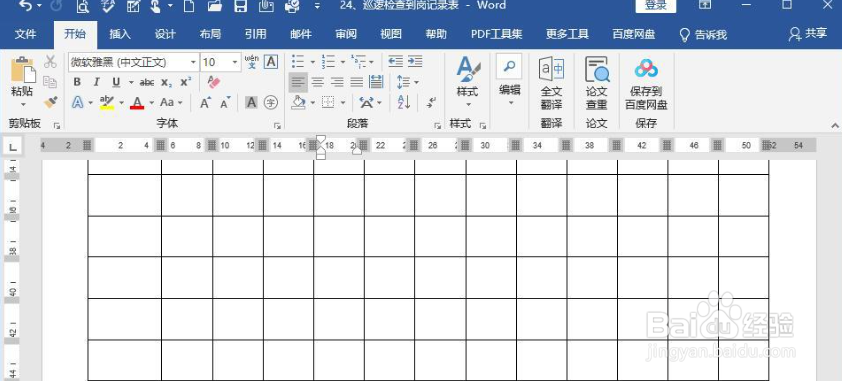Open the Change Case Aa dropdown

pyautogui.click(x=171, y=102)
